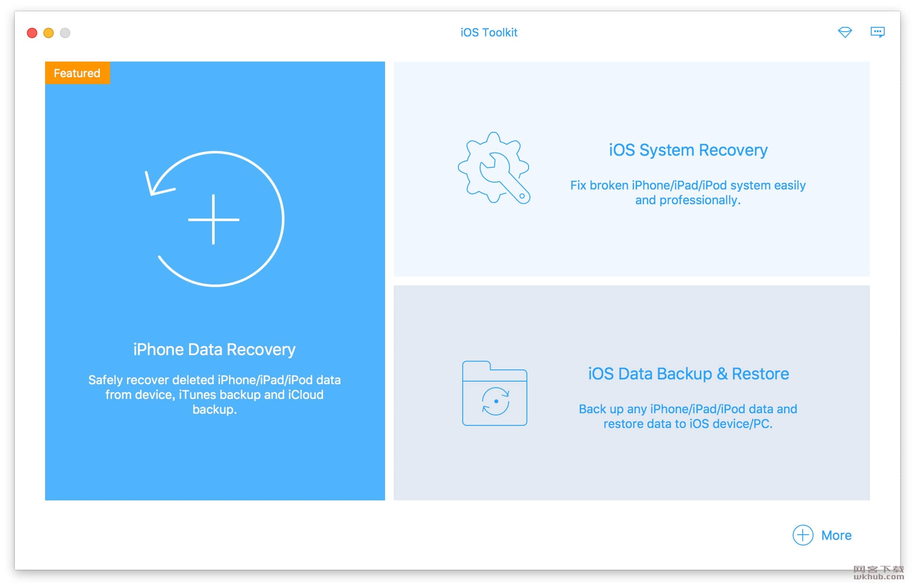Click the folder with sync arrows icon

click(495, 393)
